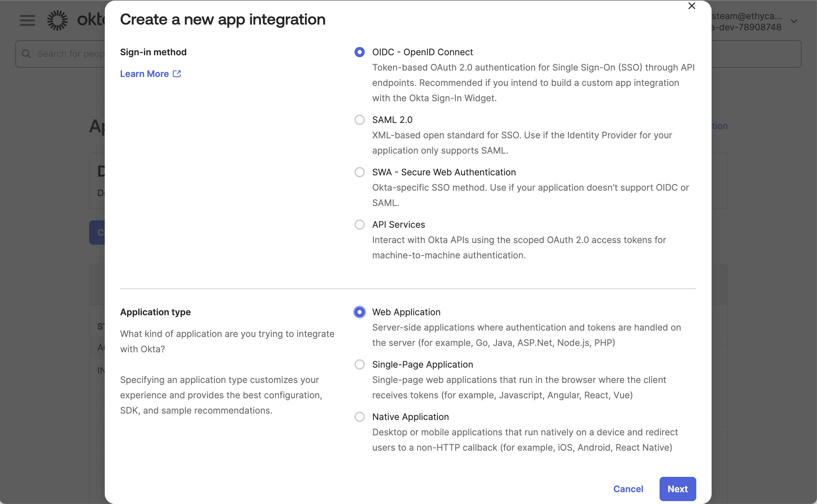Choose Web Application type
Image resolution: width=817 pixels, height=504 pixels.
click(359, 312)
